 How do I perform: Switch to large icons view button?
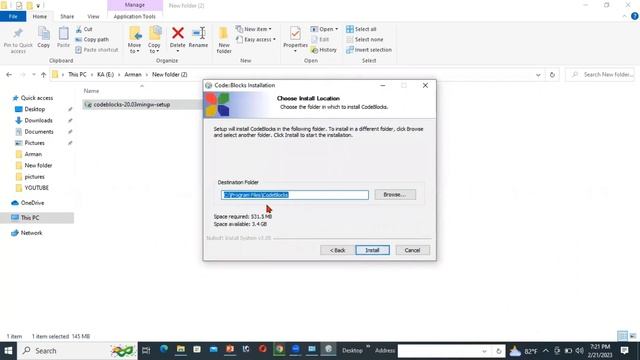point(633,336)
